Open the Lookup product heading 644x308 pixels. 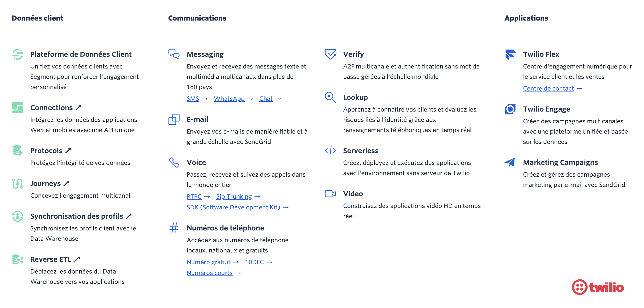click(355, 97)
